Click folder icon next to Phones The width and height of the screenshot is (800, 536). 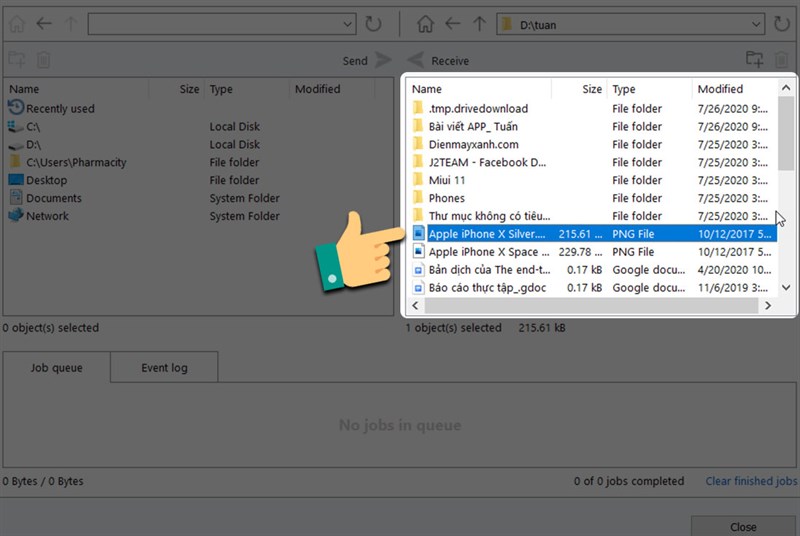point(418,197)
